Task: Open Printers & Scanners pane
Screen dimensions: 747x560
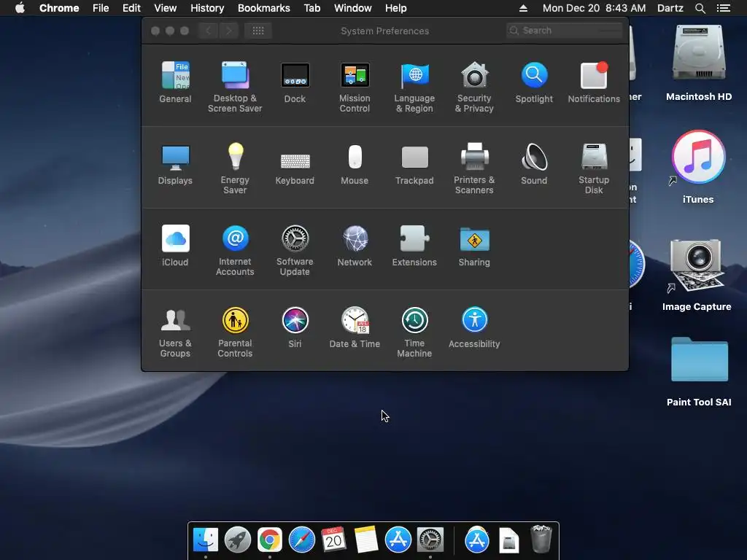Action: (474, 168)
